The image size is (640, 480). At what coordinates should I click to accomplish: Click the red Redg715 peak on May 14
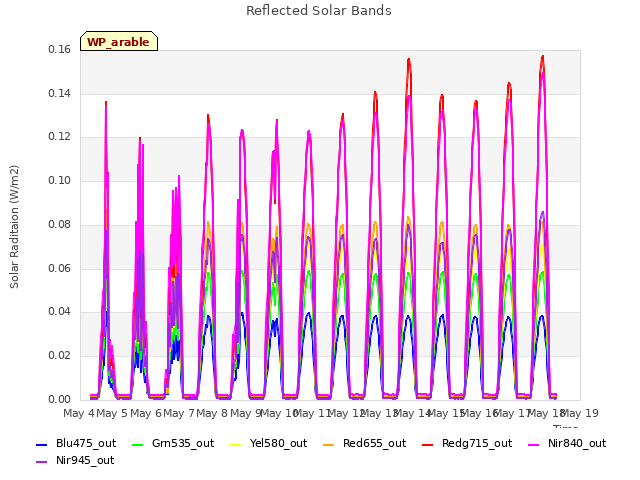pos(409,60)
